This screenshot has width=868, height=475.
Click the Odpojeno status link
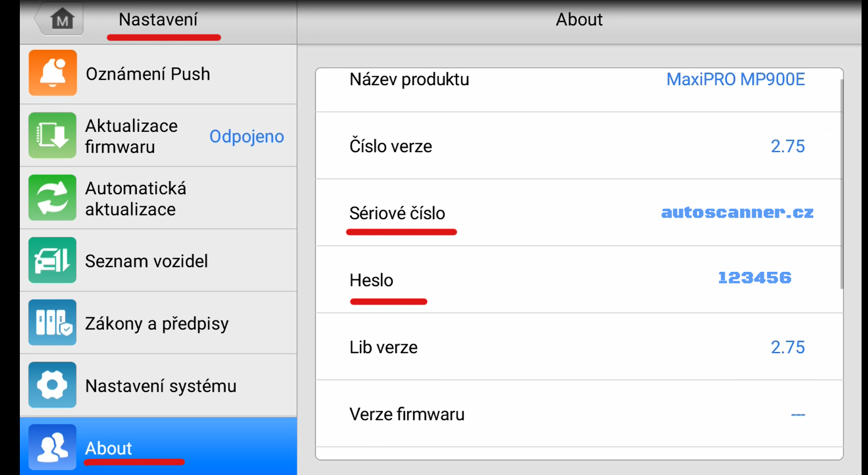point(247,136)
